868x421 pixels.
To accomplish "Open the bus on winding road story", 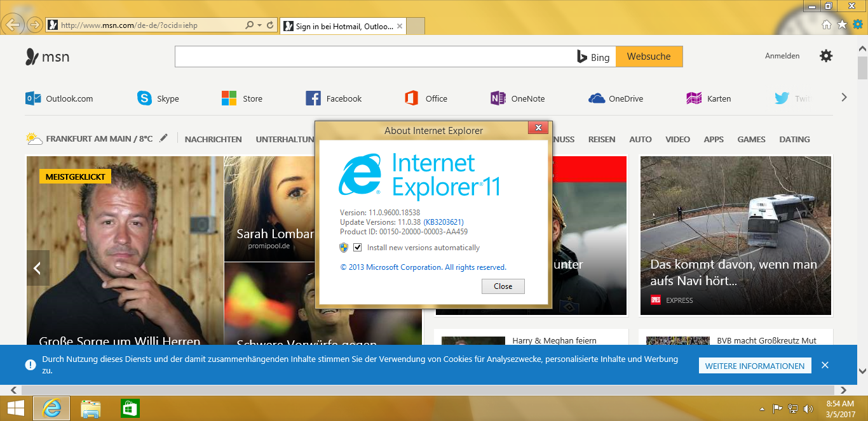I will [x=736, y=236].
